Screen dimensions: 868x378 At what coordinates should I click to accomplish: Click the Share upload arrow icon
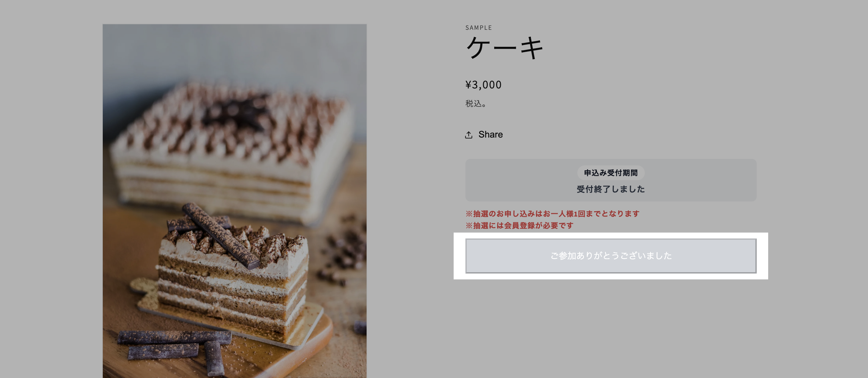[x=468, y=135]
